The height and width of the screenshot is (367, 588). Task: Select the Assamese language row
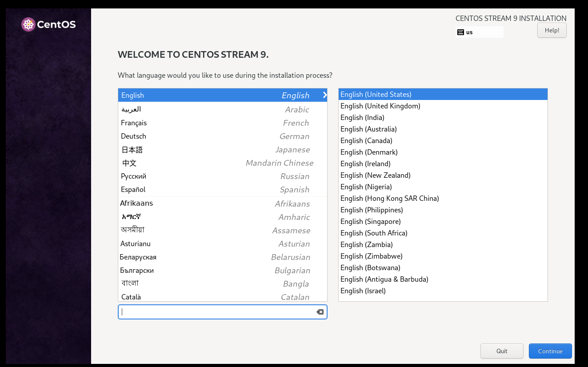(223, 230)
